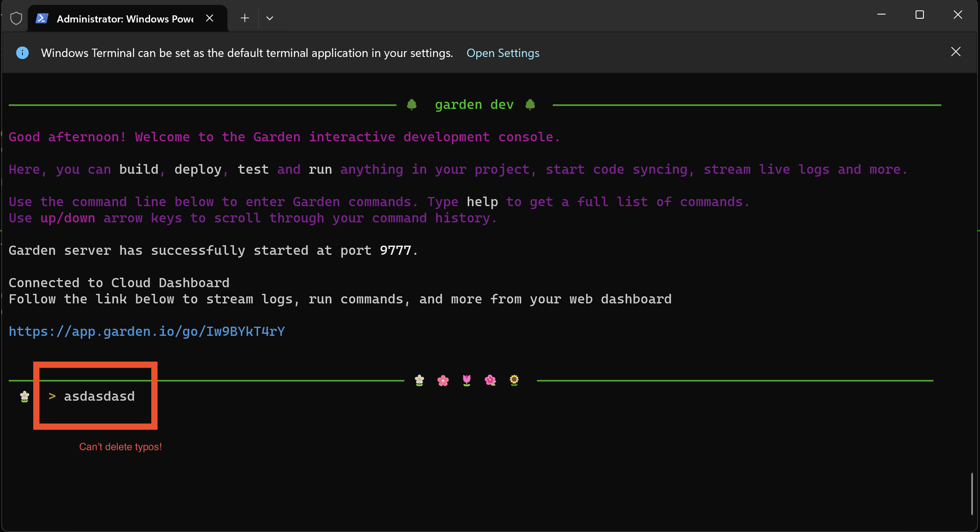Open a new terminal tab with the plus icon
This screenshot has height=532, width=980.
coord(244,18)
